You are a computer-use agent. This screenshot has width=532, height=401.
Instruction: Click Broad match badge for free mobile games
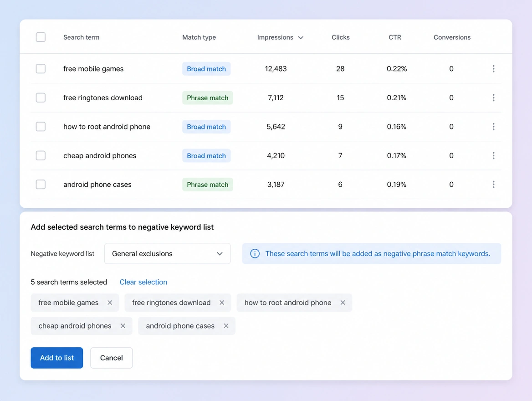point(206,69)
